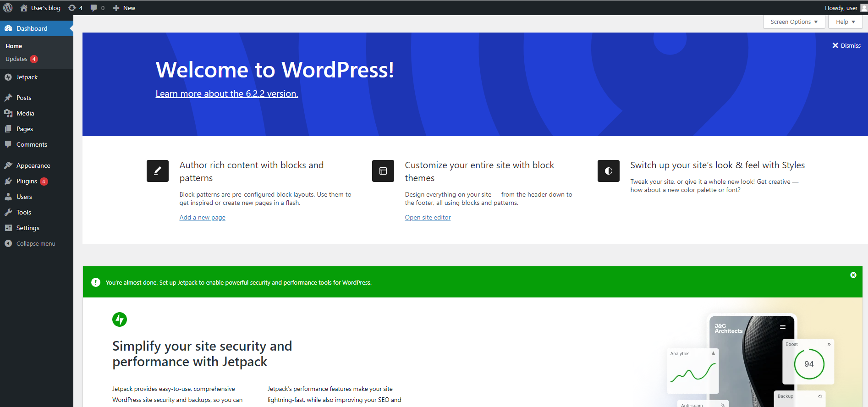
Task: Click the half-circle Styles icon
Action: click(x=609, y=171)
